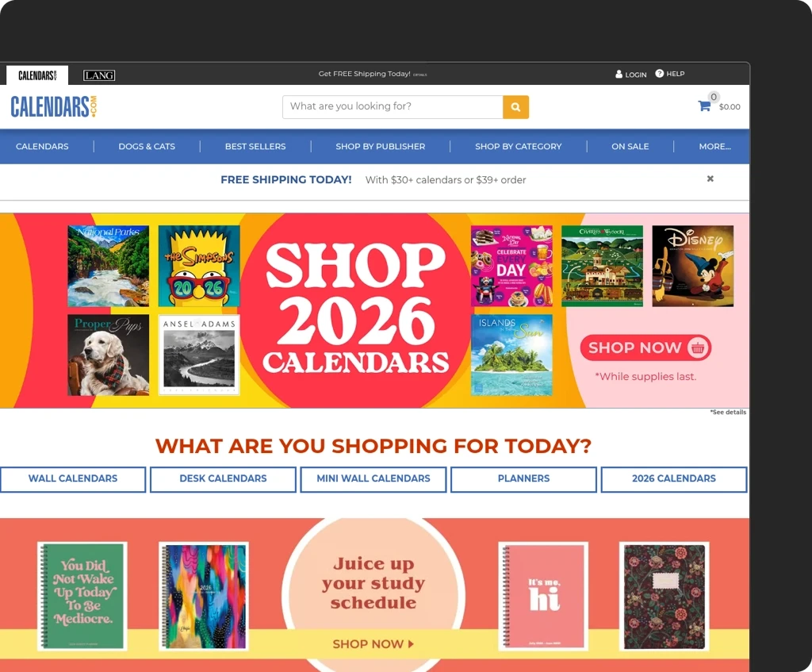Expand the More... navigation menu
The height and width of the screenshot is (672, 812).
tap(714, 147)
